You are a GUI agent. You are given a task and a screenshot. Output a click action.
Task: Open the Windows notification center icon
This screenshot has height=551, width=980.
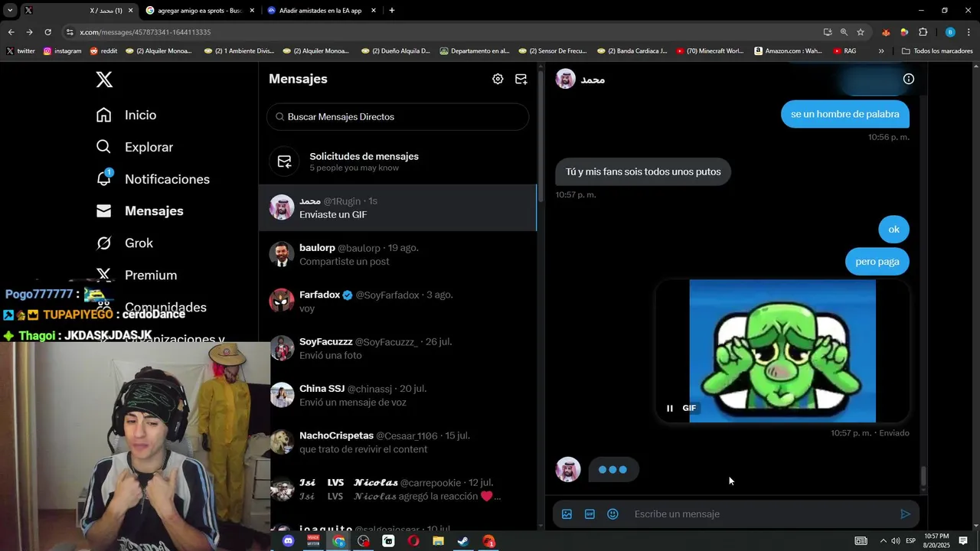tap(963, 541)
